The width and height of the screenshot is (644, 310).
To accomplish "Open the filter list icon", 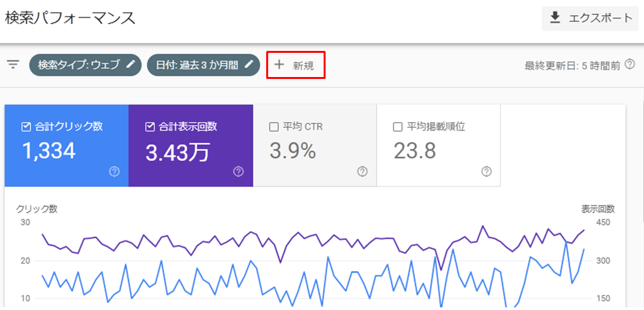I will 14,65.
